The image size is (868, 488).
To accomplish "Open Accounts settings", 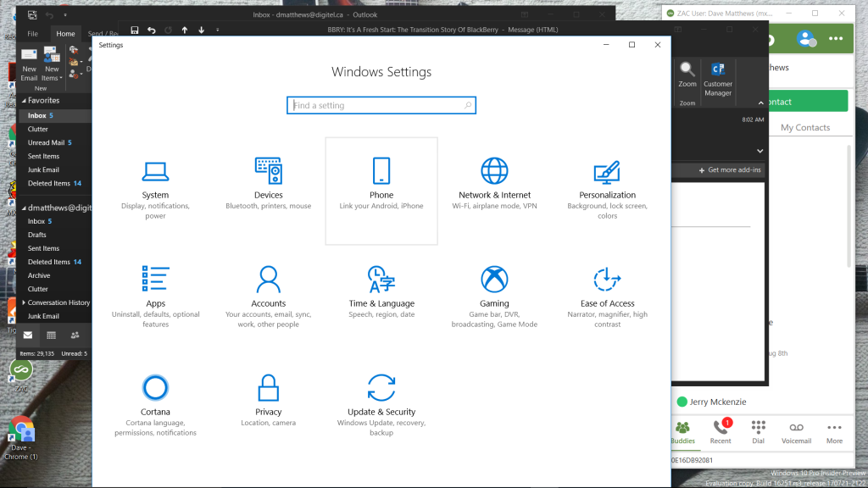I will click(x=268, y=298).
